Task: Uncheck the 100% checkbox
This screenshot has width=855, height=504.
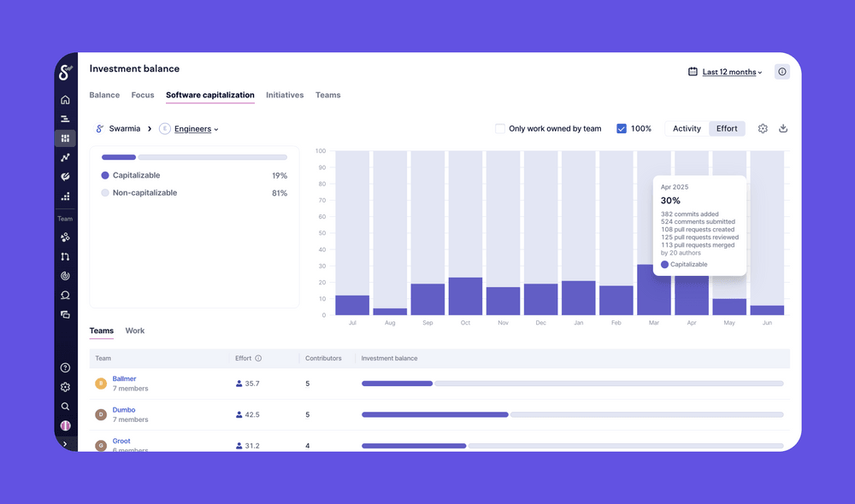Action: (x=622, y=128)
